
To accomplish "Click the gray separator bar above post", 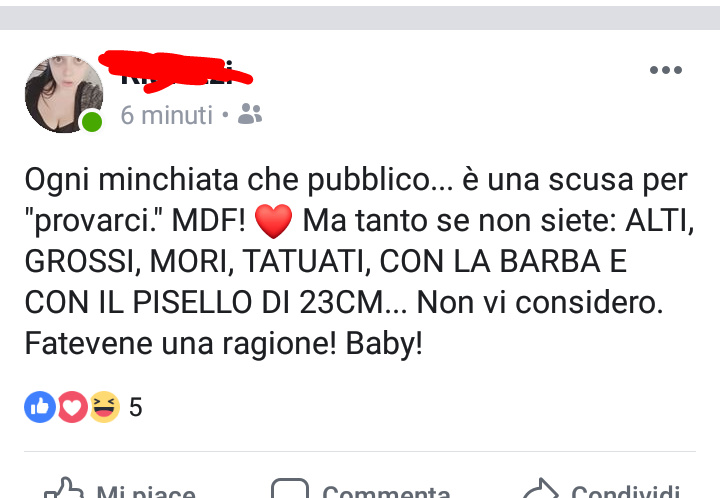I will (360, 18).
